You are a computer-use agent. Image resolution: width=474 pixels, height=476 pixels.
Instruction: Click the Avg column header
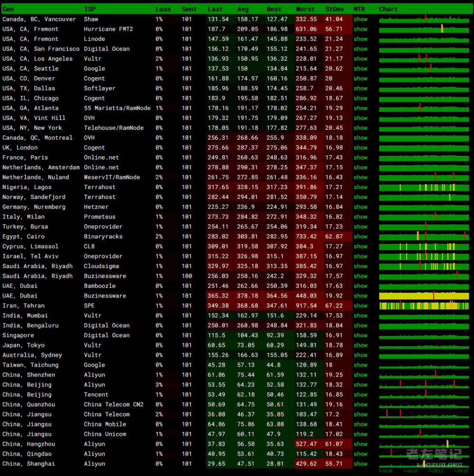pos(243,9)
